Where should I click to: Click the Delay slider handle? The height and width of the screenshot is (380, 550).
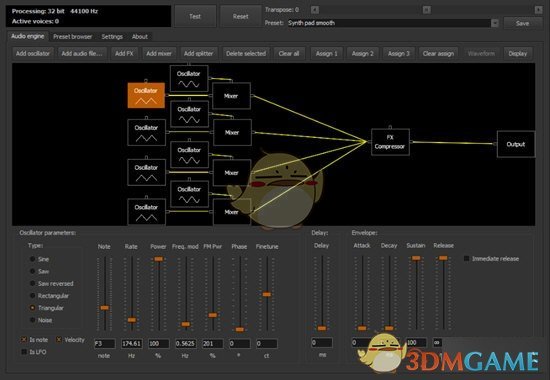click(322, 328)
